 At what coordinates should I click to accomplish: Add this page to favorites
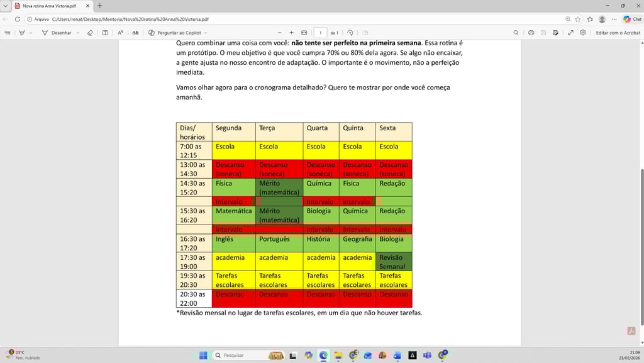(578, 20)
